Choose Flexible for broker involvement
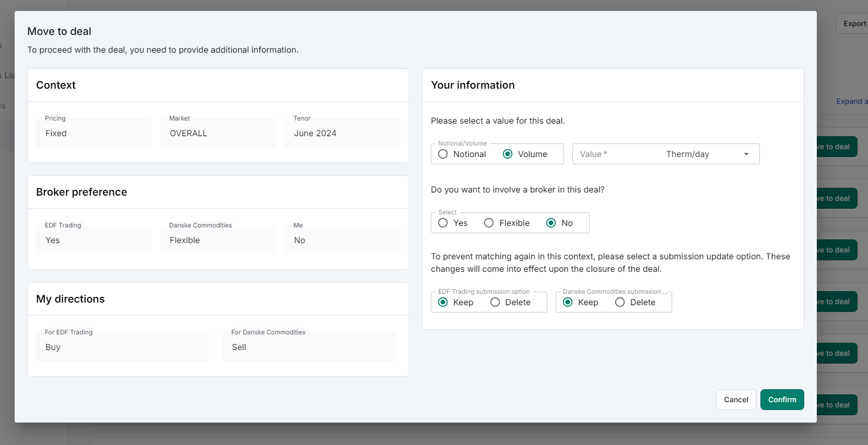 [x=489, y=223]
